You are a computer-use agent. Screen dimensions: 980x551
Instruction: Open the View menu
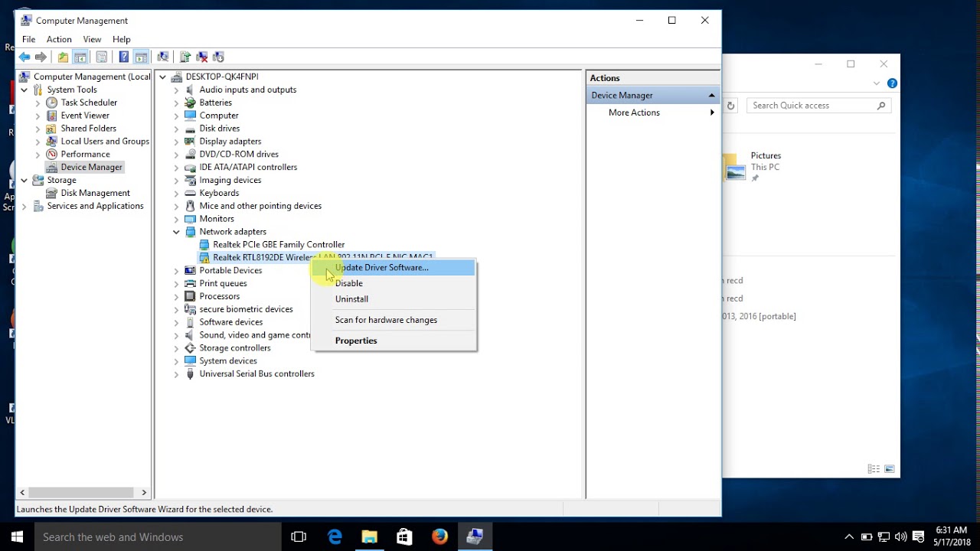coord(92,39)
